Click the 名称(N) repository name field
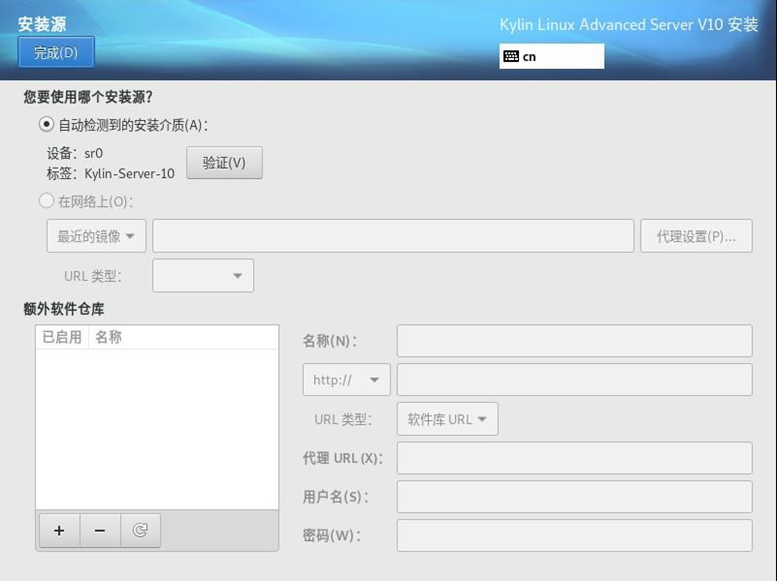 point(574,341)
